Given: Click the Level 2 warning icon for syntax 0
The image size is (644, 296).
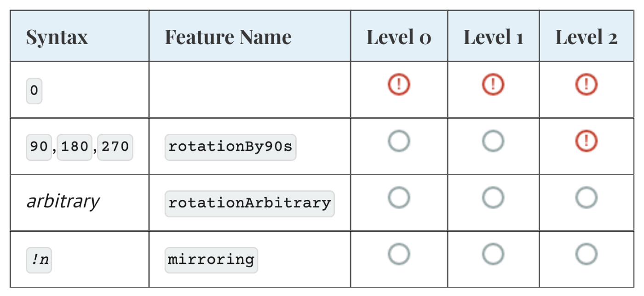Looking at the screenshot, I should [x=586, y=85].
